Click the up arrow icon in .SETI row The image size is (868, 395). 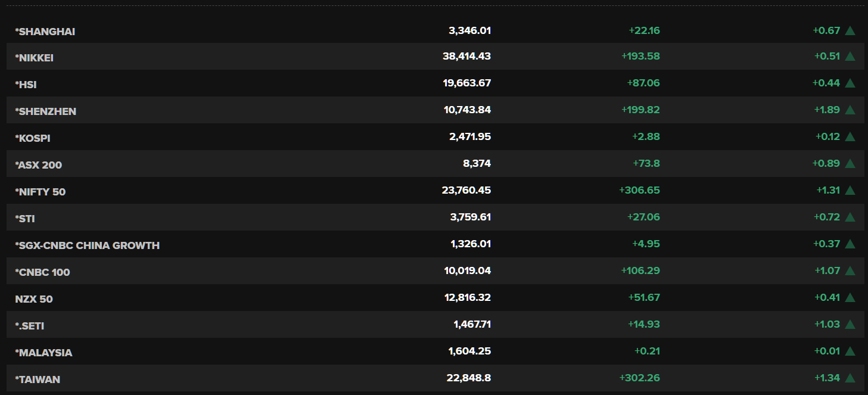click(x=850, y=324)
